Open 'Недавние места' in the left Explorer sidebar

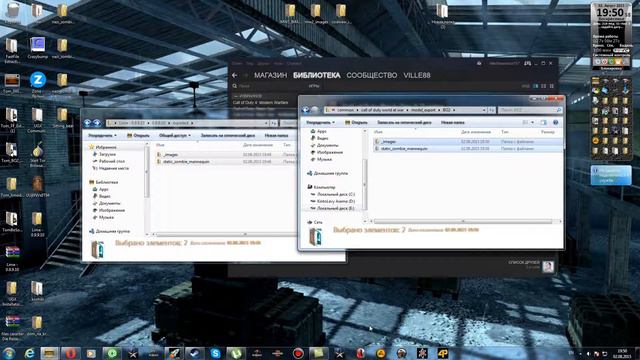pyautogui.click(x=113, y=168)
